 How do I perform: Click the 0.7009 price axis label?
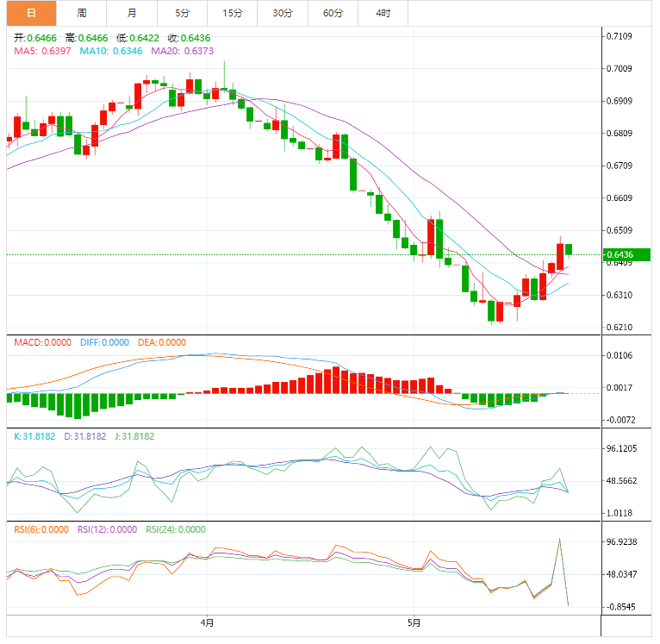[x=620, y=69]
